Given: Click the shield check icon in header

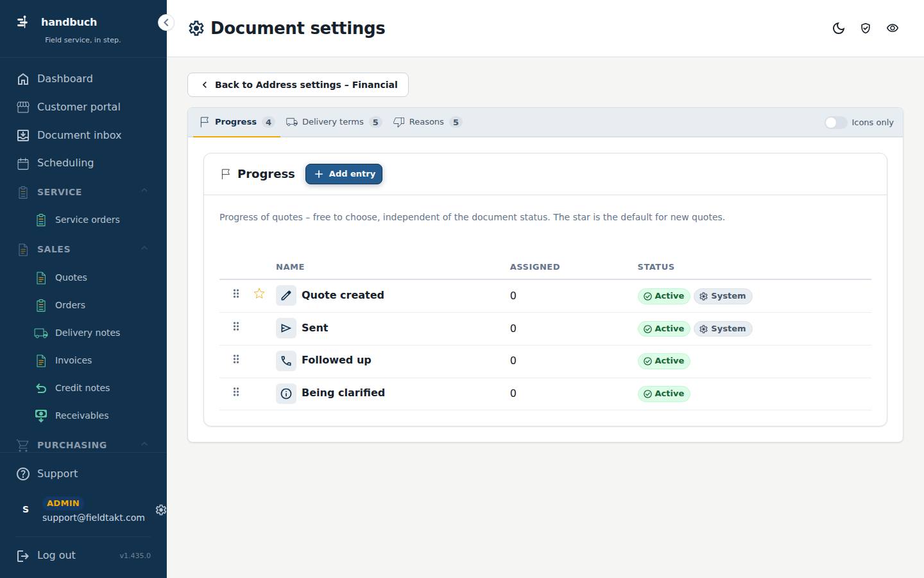Looking at the screenshot, I should [x=866, y=28].
